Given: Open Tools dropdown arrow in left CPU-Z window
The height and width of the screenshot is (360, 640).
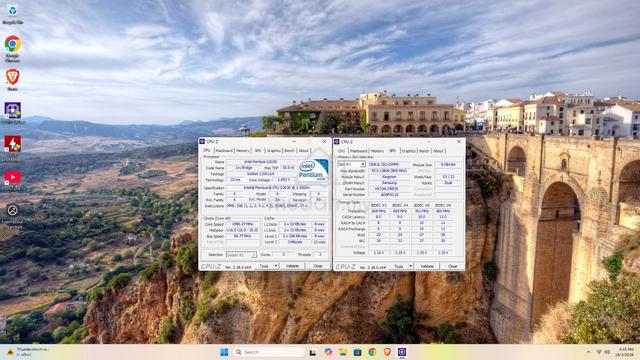Looking at the screenshot, I should click(276, 266).
